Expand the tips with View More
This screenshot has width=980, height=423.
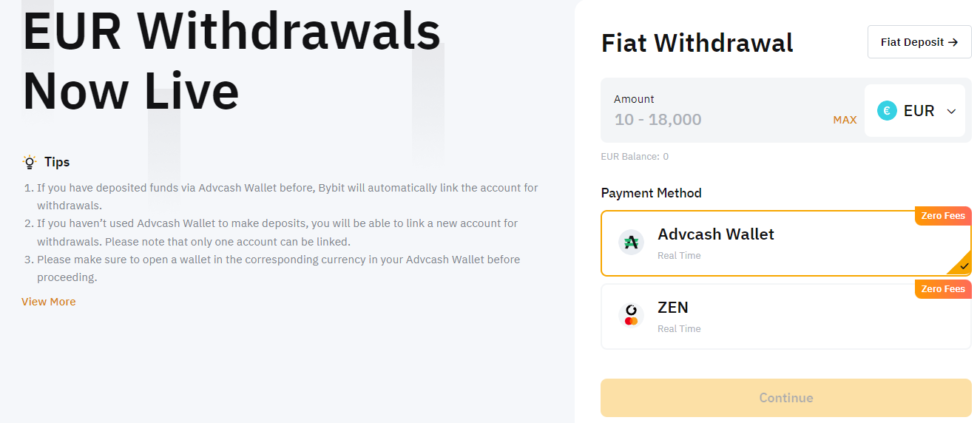(49, 302)
